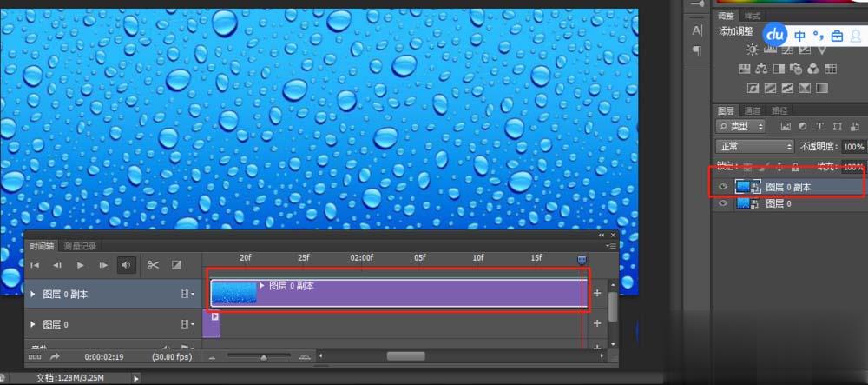Expand the 图层 0 副本 timeline track
Image resolution: width=868 pixels, height=385 pixels.
coord(33,294)
